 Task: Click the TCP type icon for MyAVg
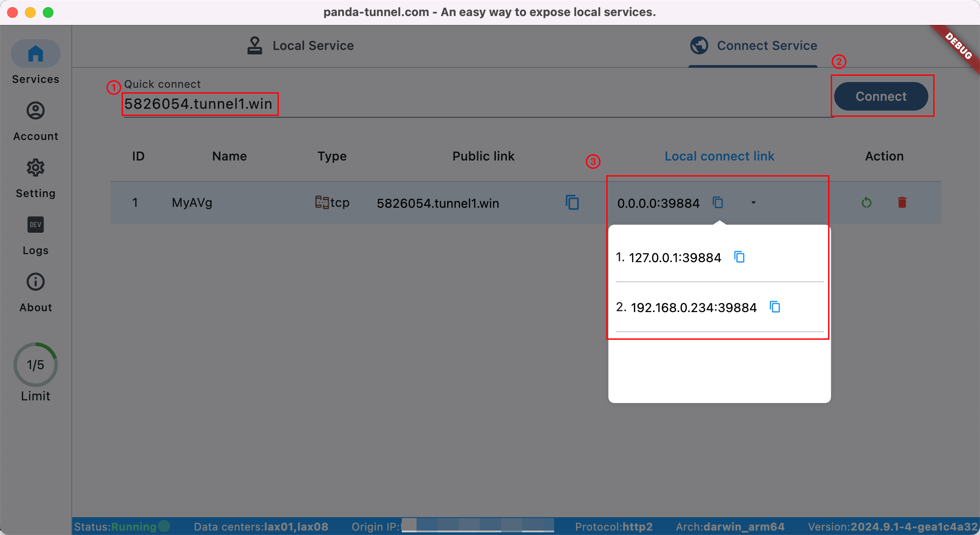[x=322, y=202]
